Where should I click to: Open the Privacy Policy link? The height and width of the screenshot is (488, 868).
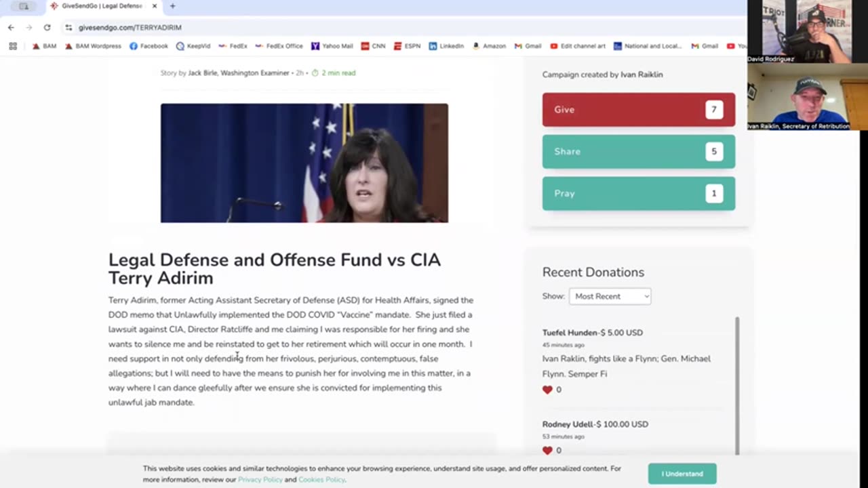[260, 480]
